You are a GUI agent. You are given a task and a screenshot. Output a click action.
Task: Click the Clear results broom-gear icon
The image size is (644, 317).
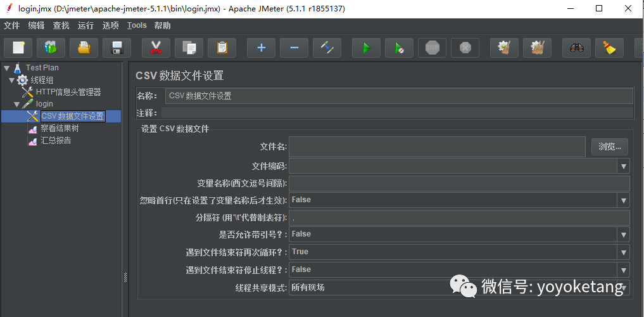[504, 48]
